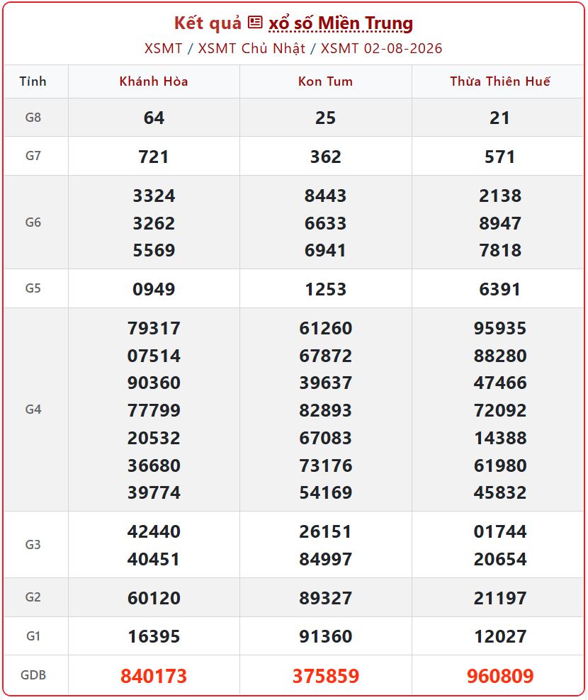The width and height of the screenshot is (588, 700).
Task: Click Kon Tum G1 number 91360
Action: point(325,636)
